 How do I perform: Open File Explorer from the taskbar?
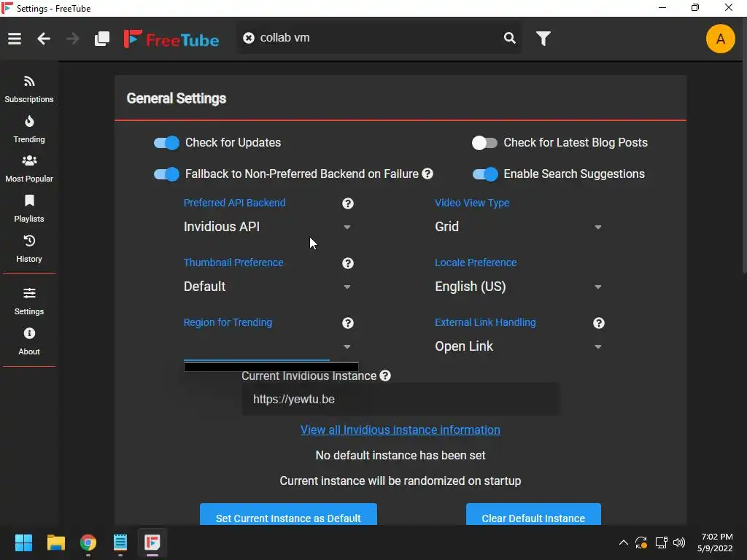[x=55, y=542]
